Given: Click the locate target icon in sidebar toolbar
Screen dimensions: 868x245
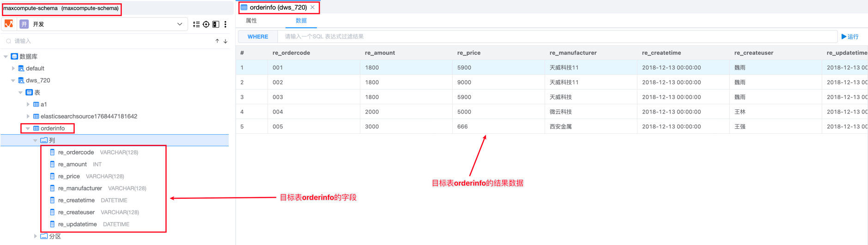Looking at the screenshot, I should click(x=206, y=24).
